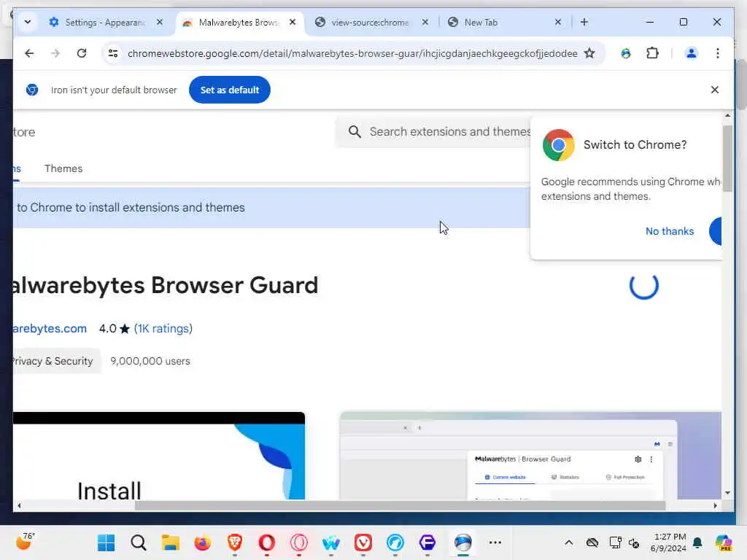Show more taskbar apps via ellipsis
The height and width of the screenshot is (560, 747).
tap(495, 542)
